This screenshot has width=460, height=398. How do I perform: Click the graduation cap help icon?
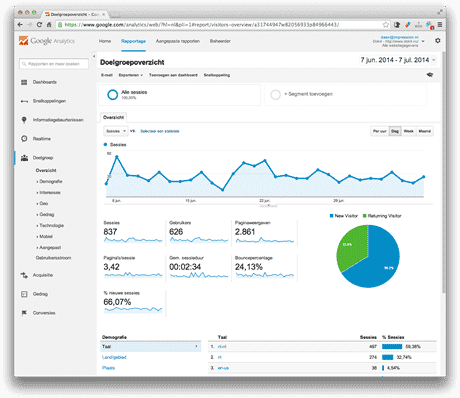point(430,75)
